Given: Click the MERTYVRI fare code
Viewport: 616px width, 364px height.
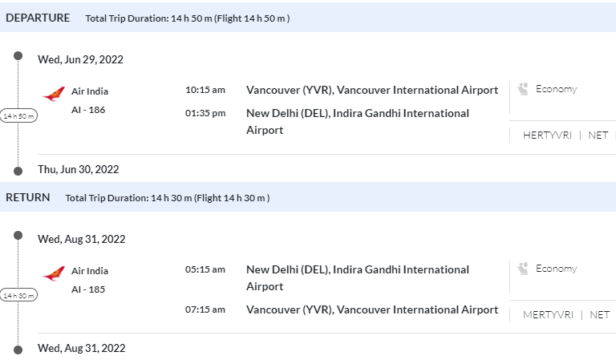Looking at the screenshot, I should click(548, 315).
